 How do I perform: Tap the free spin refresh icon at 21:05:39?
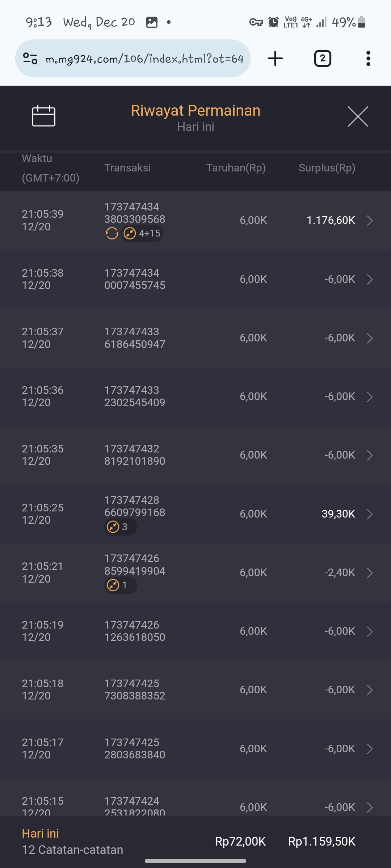pos(112,233)
